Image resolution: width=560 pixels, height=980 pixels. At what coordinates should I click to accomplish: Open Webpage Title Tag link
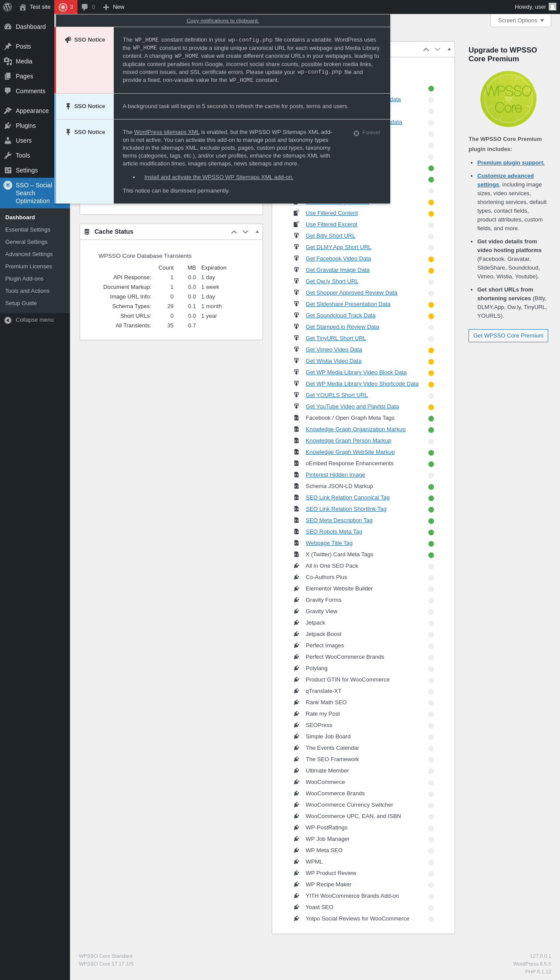pos(329,543)
